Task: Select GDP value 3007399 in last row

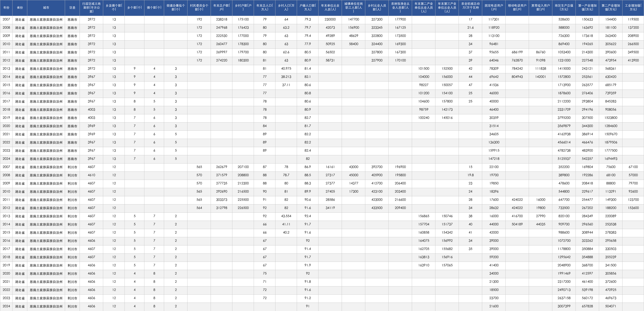Action: click(x=564, y=306)
